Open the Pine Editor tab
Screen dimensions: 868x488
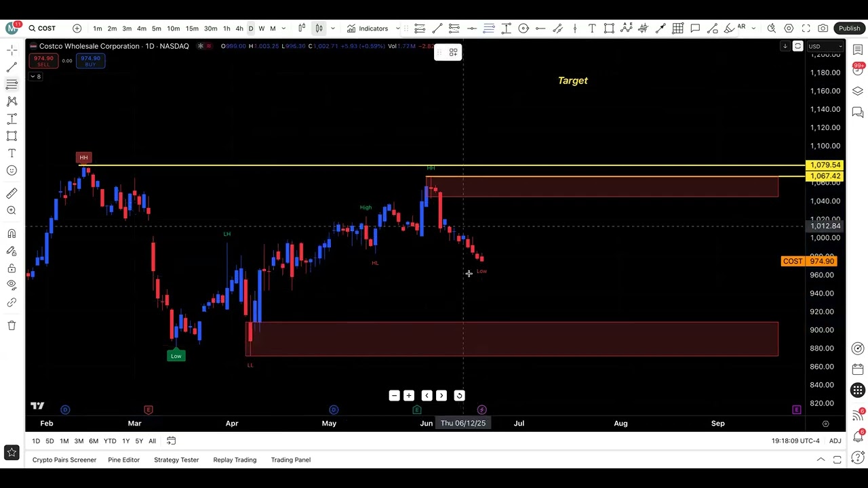click(123, 460)
